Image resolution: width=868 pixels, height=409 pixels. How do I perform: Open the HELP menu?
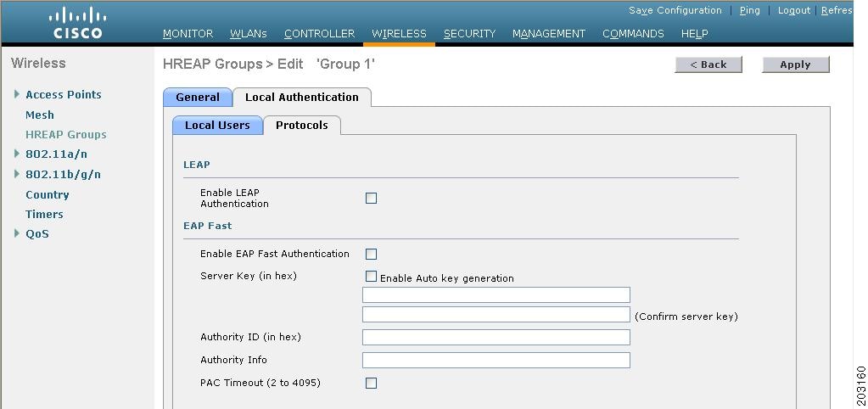pos(694,34)
